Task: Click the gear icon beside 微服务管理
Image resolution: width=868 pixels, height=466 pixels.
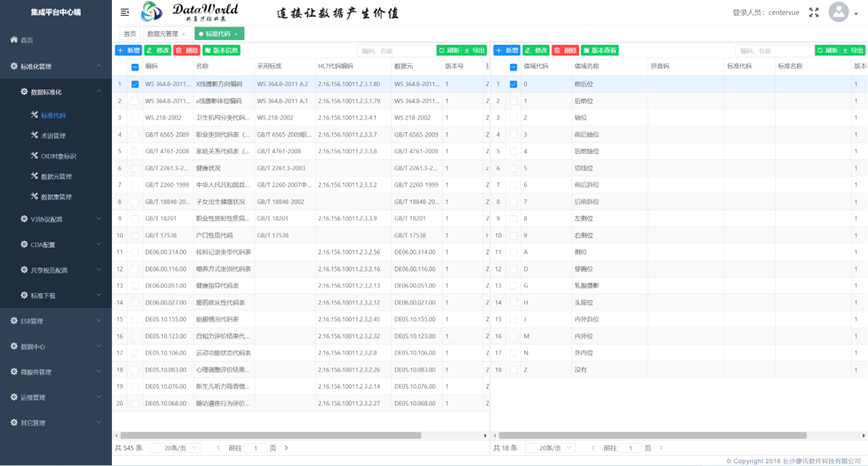Action: 14,371
